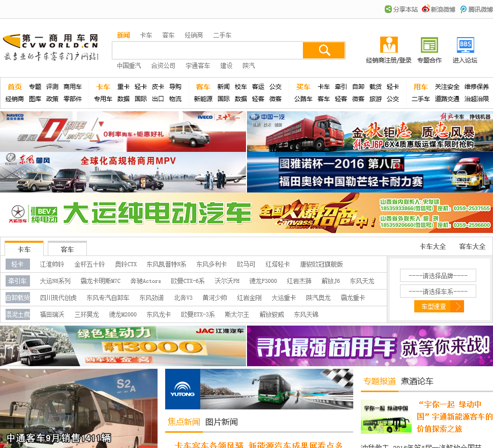This screenshot has width=493, height=448.
Task: Open 治超治限 under 用车 navigation
Action: pyautogui.click(x=477, y=99)
